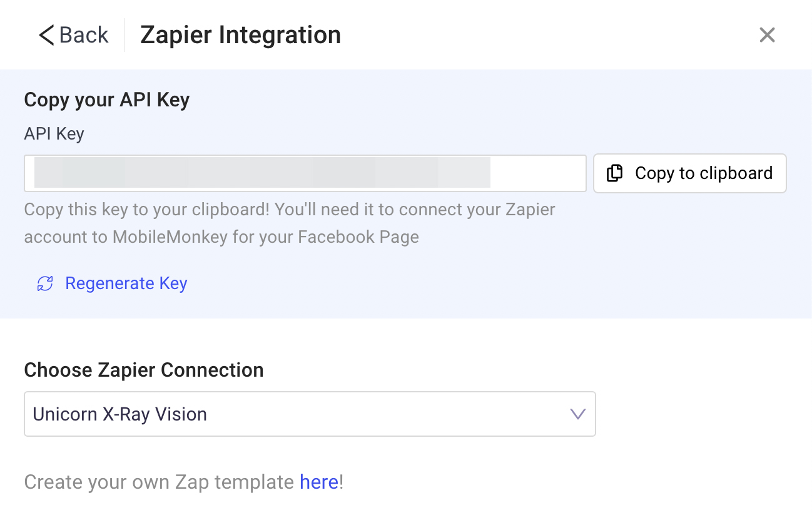This screenshot has height=515, width=812.
Task: Click the blurred API key value
Action: [263, 173]
